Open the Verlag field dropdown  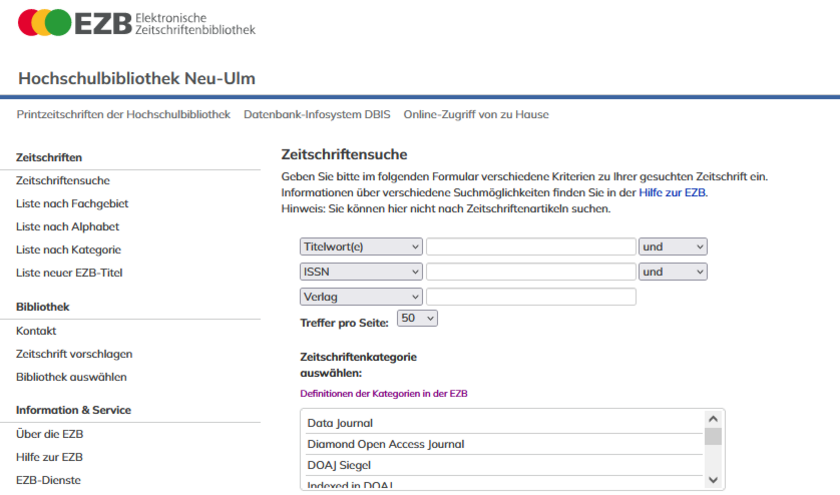click(361, 297)
